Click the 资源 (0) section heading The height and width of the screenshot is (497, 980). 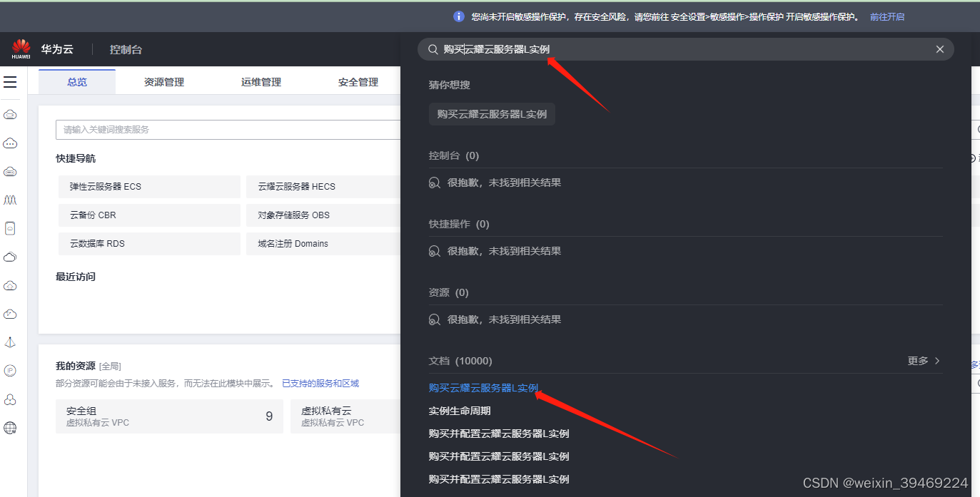click(x=449, y=292)
